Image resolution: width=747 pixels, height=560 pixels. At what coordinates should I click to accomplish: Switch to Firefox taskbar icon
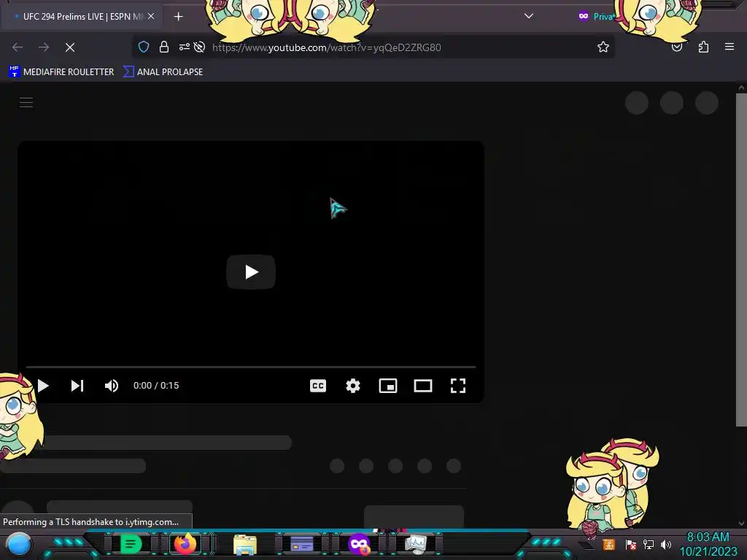click(185, 544)
